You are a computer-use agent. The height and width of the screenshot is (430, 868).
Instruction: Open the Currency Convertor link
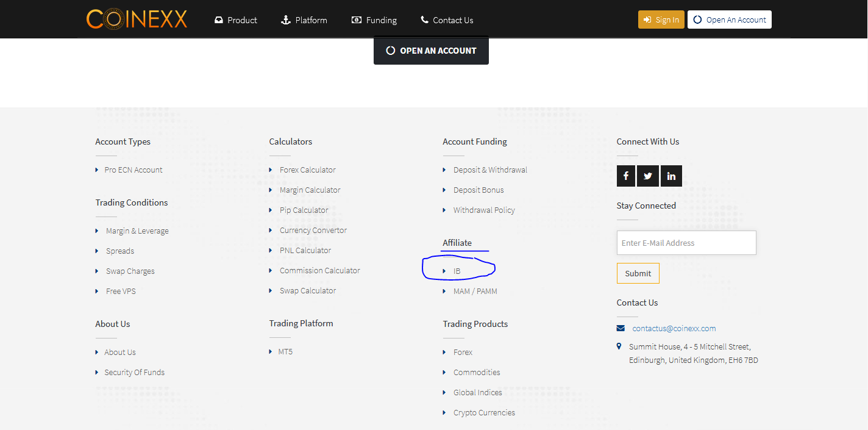(313, 230)
